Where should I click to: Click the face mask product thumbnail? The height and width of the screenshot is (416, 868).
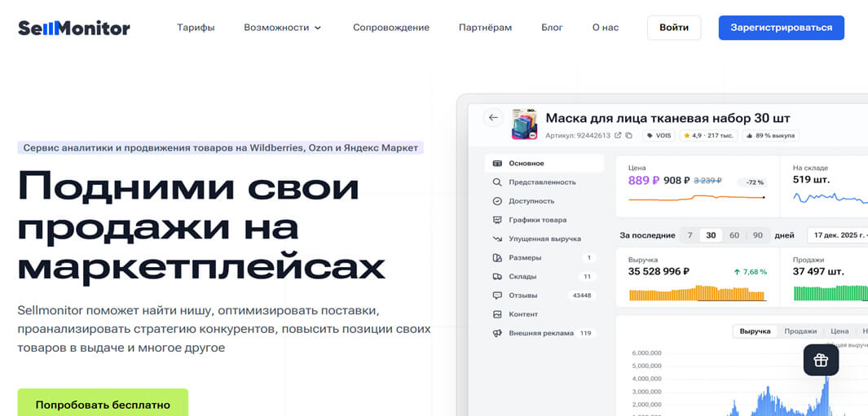523,124
